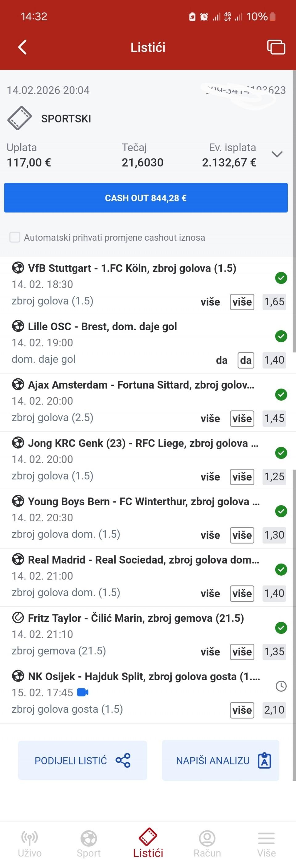
Task: Switch to the Sport tab
Action: point(89,843)
